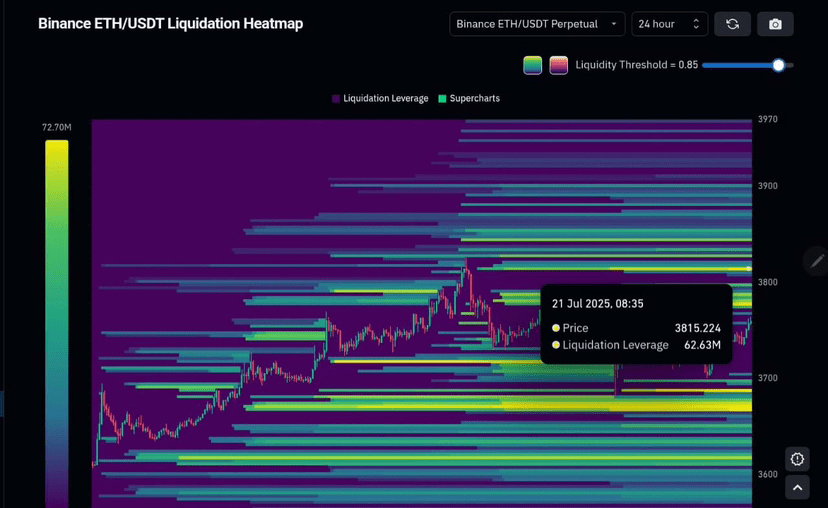Open the Binance ETH/USDT Perpetual dropdown

[537, 24]
